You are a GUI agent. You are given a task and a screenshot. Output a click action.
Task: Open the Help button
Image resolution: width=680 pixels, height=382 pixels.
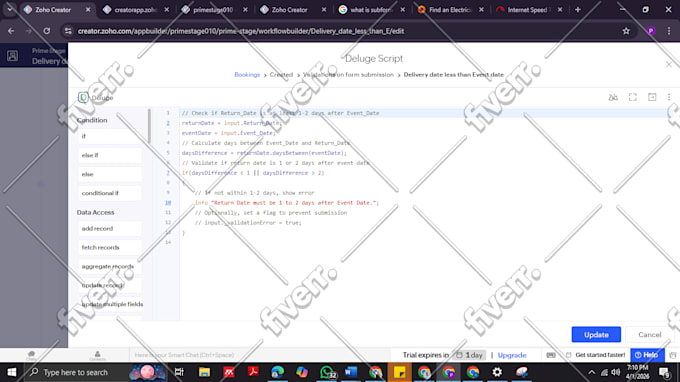point(647,355)
